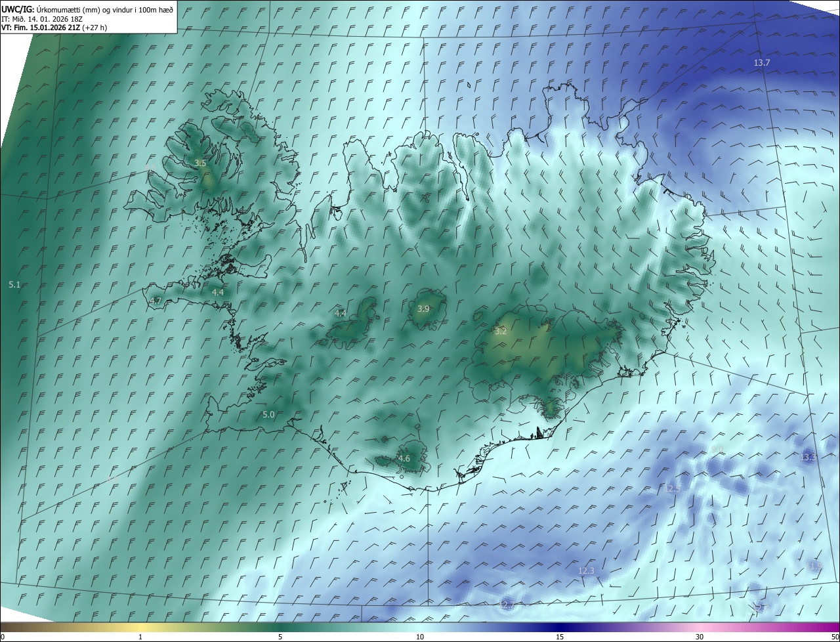Click the colorbar tick label 10
The image size is (840, 642).
[x=420, y=637]
